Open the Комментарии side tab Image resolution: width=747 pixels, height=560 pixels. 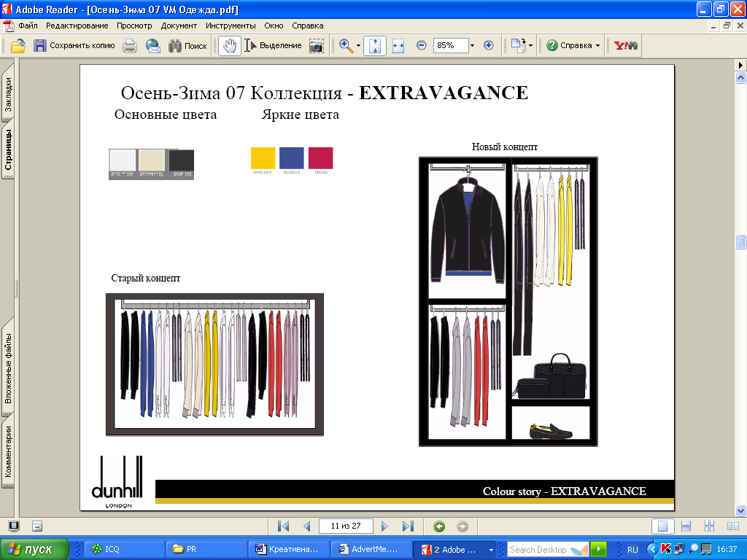[x=8, y=451]
